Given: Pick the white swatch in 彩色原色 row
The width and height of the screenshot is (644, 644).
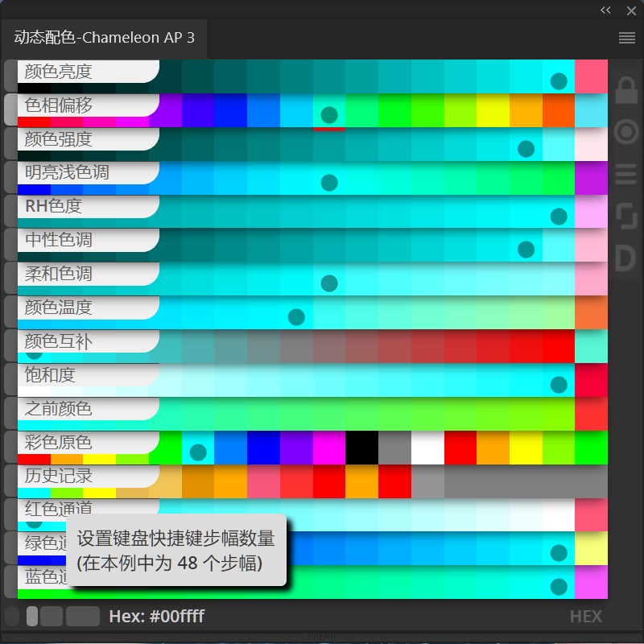Looking at the screenshot, I should (x=427, y=448).
